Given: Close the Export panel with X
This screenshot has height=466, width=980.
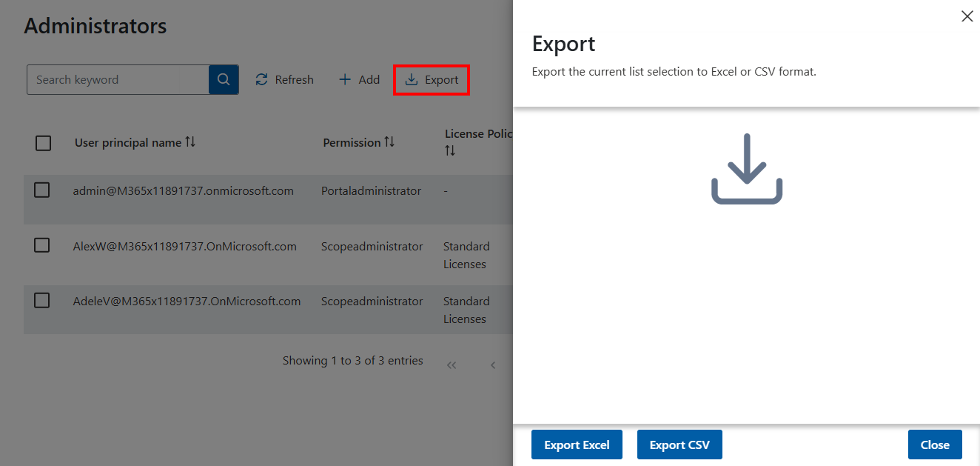Looking at the screenshot, I should pos(967,16).
